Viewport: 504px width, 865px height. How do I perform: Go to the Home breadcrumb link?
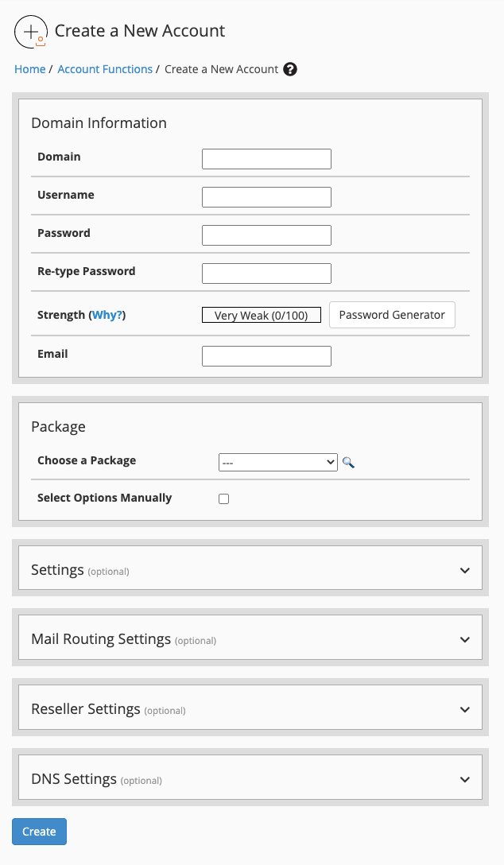point(29,69)
